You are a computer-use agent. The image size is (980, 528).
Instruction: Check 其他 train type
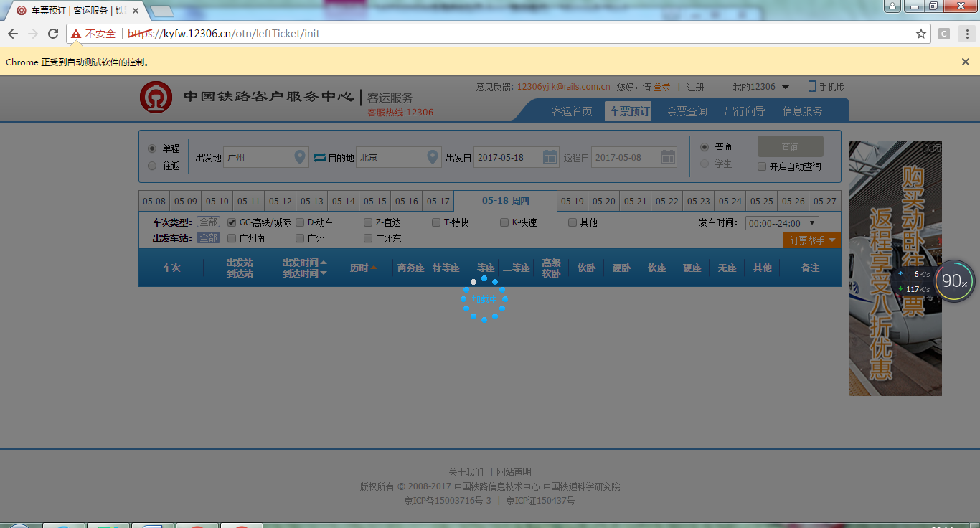coord(573,222)
